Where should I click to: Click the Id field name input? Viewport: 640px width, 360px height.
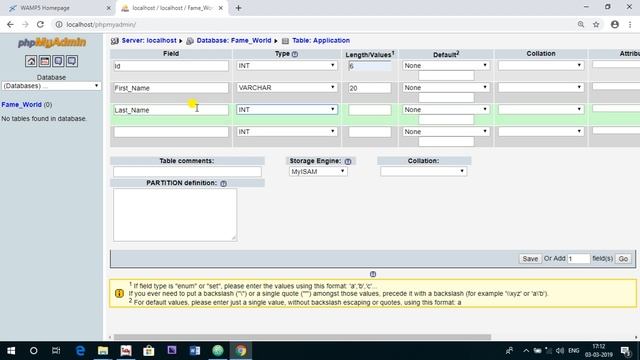pyautogui.click(x=171, y=66)
